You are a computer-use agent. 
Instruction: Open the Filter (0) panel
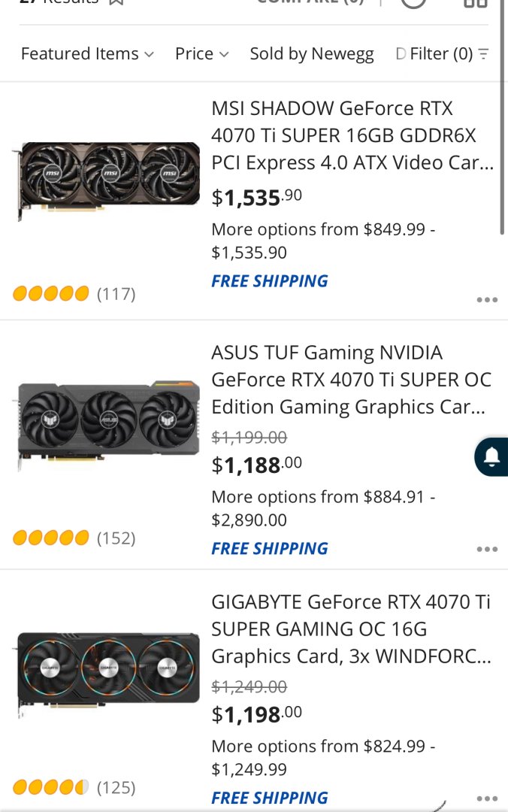pyautogui.click(x=441, y=54)
